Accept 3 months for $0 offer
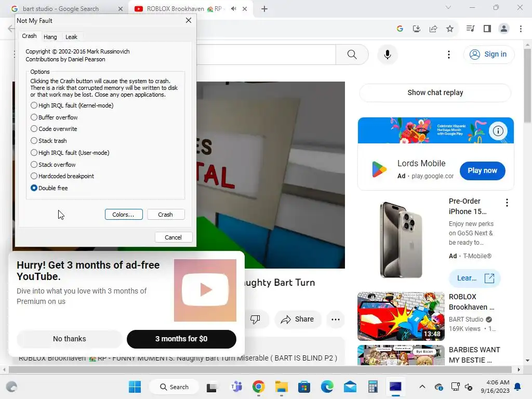Screen dimensions: 532x399 [181, 339]
